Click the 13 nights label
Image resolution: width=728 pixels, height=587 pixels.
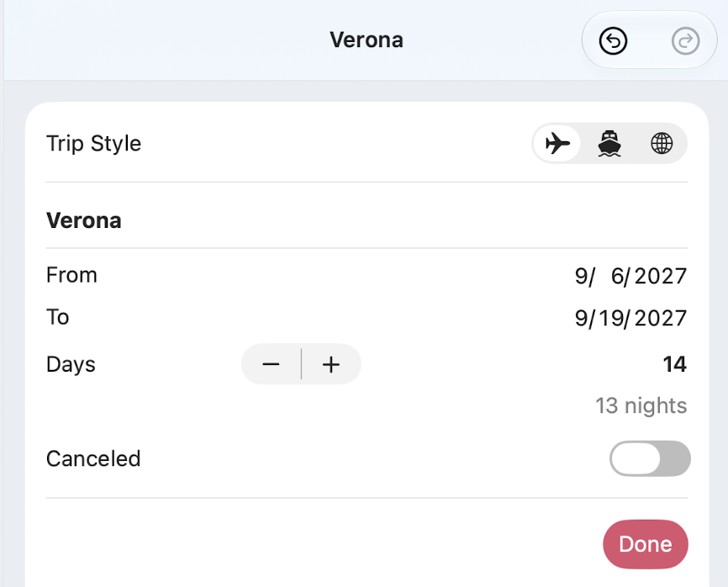641,405
